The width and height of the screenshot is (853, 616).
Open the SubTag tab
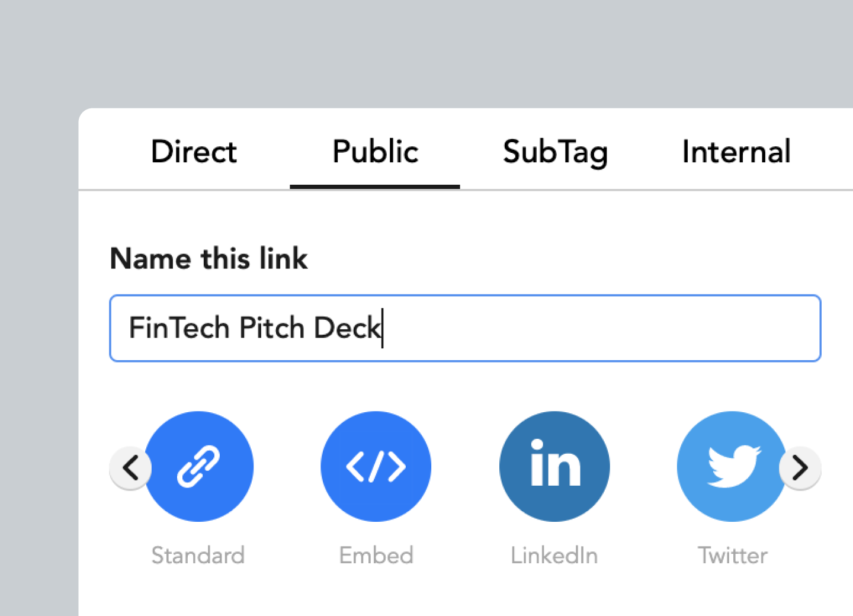pos(555,152)
